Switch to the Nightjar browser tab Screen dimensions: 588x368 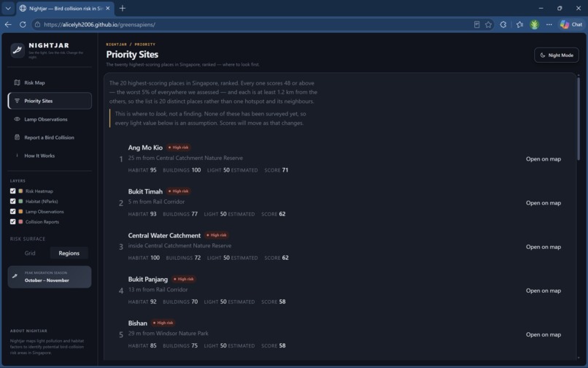pos(64,8)
